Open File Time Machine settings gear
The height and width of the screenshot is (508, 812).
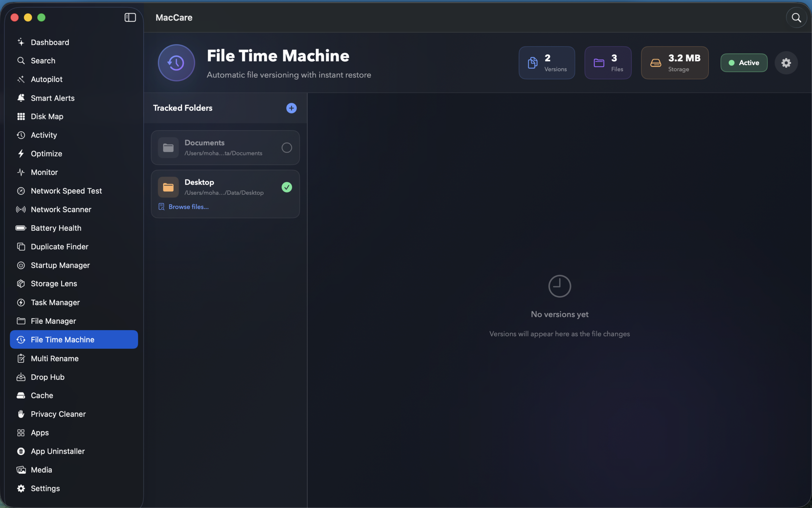(x=786, y=63)
